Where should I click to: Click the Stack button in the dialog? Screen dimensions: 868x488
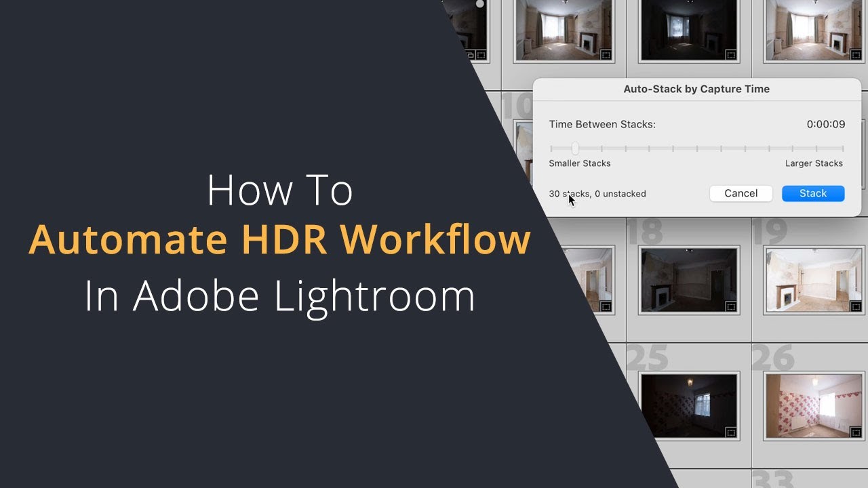[x=813, y=194]
